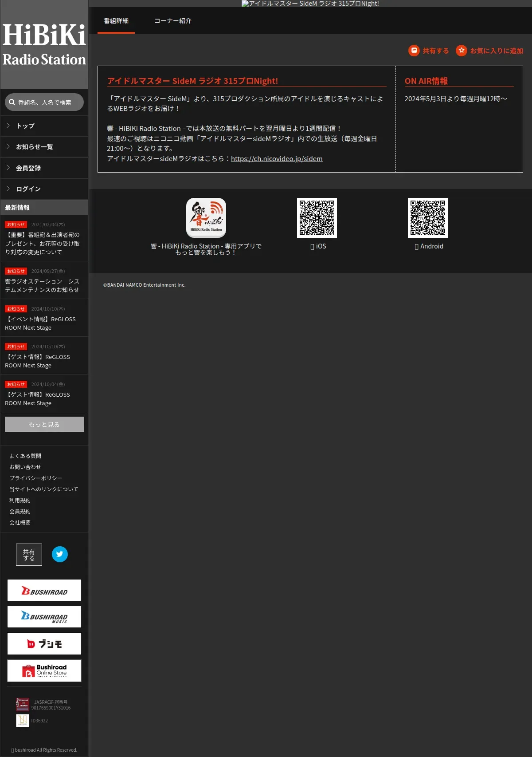
Task: Click the 最新情報 section header
Action: click(44, 208)
